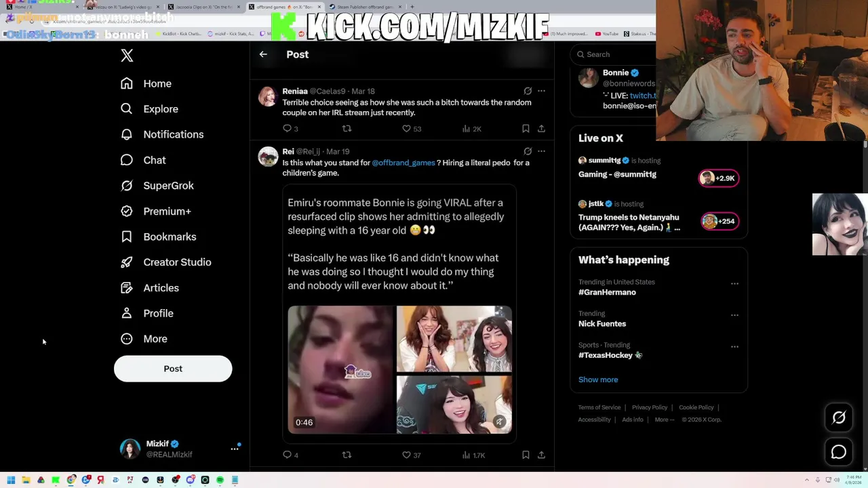View analytics of Rei's post, 1.7K

tap(473, 455)
